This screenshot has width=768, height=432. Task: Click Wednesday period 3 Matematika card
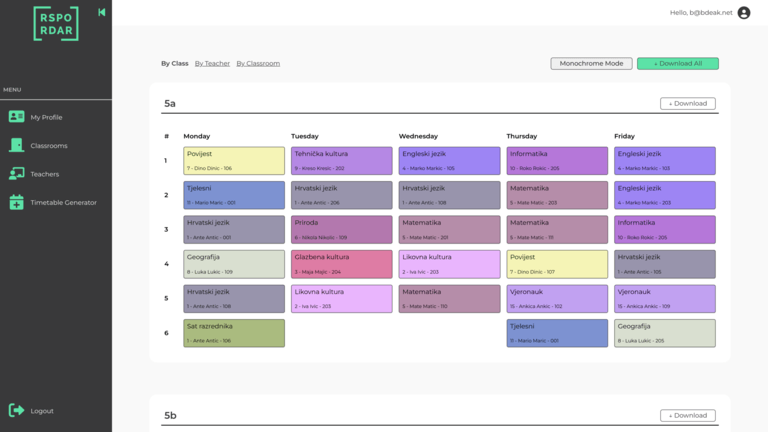coord(449,229)
